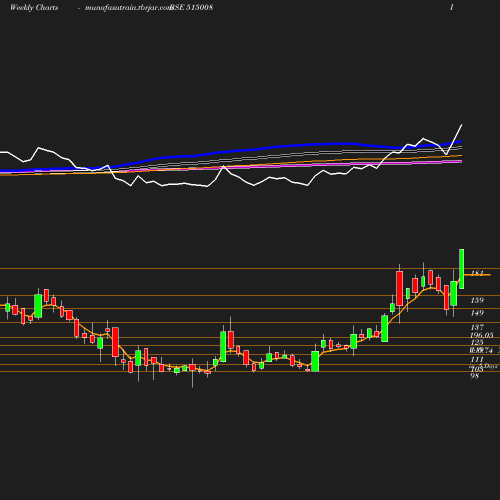This screenshot has height=500, width=500.
Task: Click the 125 price level label
Action: [x=477, y=342]
